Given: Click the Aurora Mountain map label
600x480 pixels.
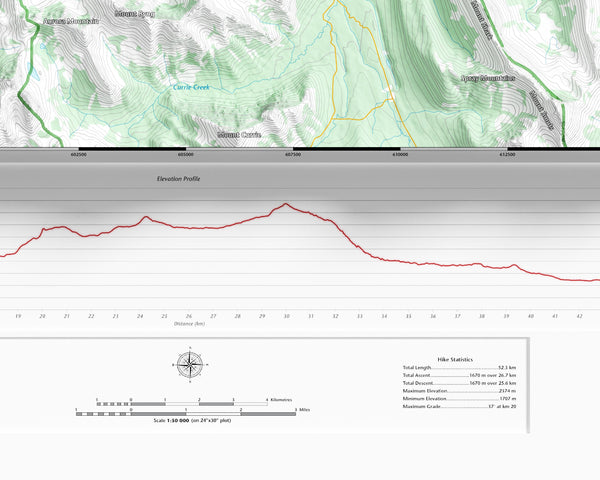Looking at the screenshot, I should [71, 21].
